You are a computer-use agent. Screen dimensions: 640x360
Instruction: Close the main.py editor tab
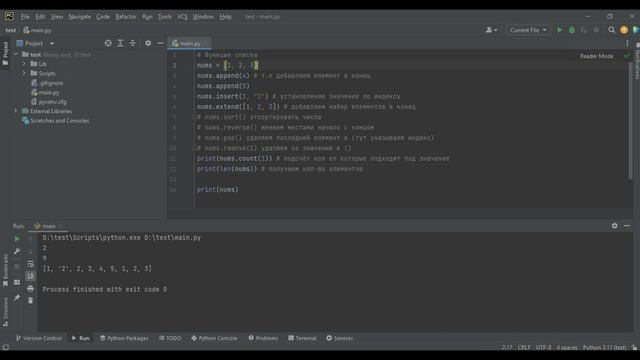(x=206, y=43)
